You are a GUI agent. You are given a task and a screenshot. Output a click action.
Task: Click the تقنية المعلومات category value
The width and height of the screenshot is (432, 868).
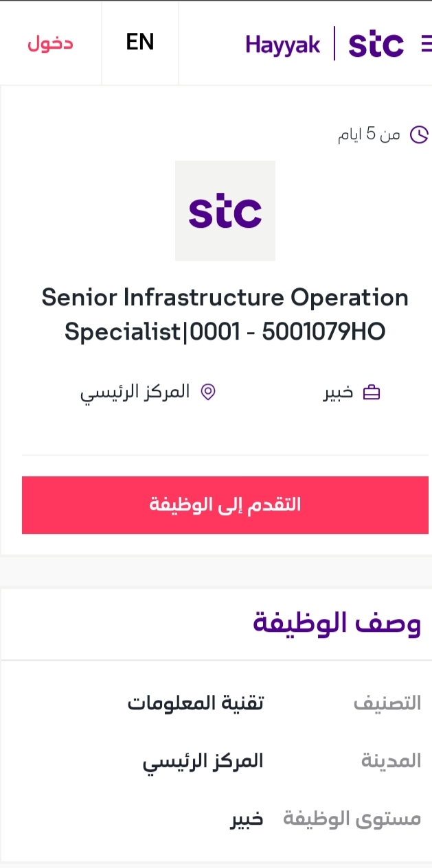pyautogui.click(x=196, y=703)
